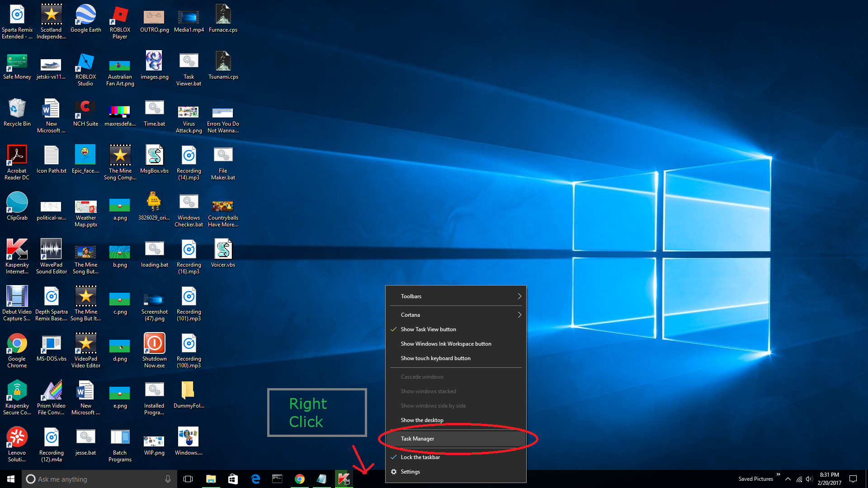The width and height of the screenshot is (868, 488).
Task: Select ROBLOX Studio desktop icon
Action: [x=85, y=69]
